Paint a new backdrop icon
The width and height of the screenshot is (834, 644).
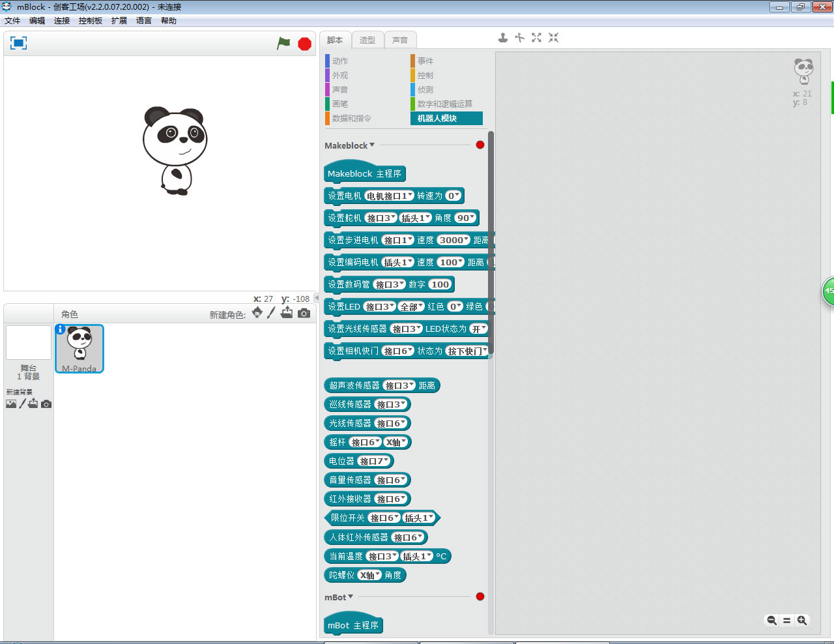(x=22, y=403)
